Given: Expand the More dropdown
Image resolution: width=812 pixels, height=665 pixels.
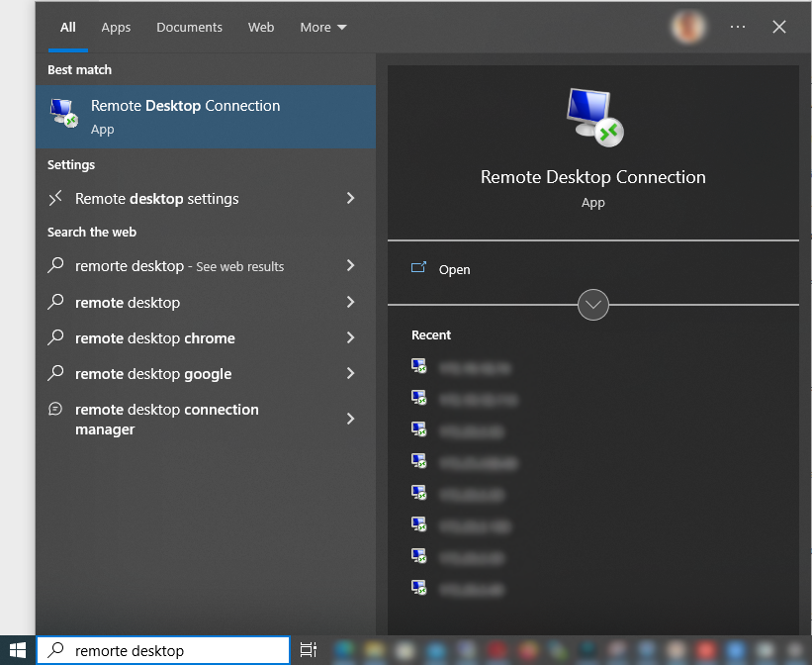Looking at the screenshot, I should [x=323, y=28].
